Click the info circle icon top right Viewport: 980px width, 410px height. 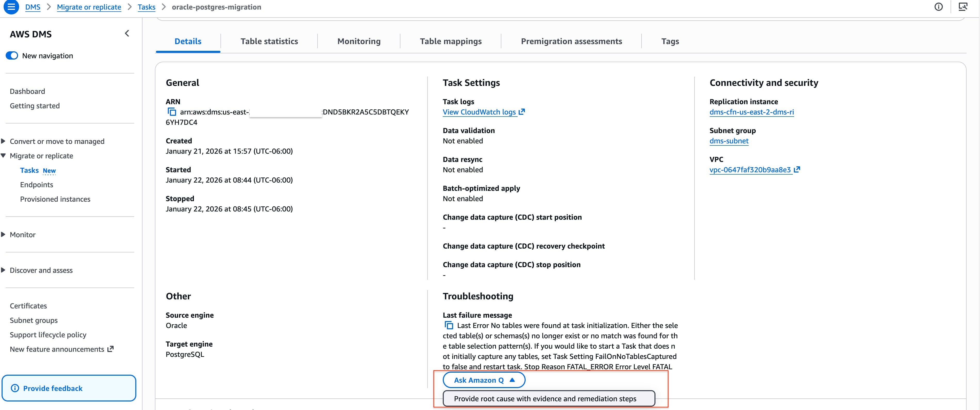(938, 7)
